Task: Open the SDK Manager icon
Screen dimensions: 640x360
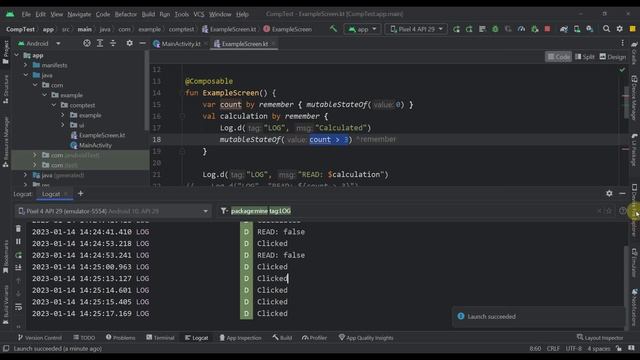Action: [590, 29]
